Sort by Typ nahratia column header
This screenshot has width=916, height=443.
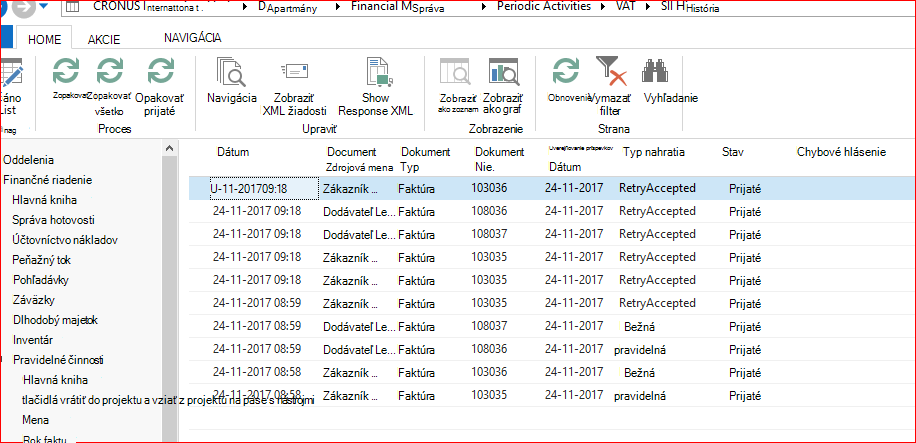(654, 153)
